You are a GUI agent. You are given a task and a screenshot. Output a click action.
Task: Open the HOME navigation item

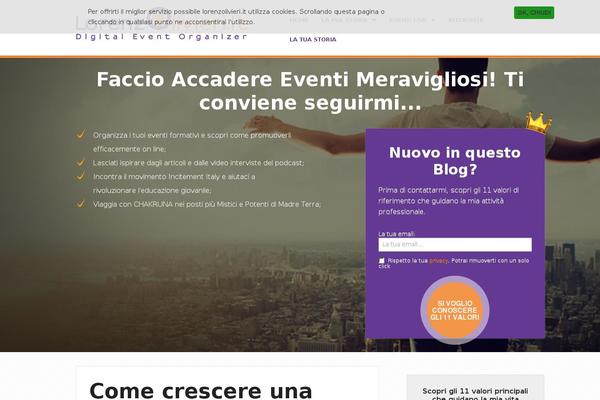pyautogui.click(x=298, y=20)
